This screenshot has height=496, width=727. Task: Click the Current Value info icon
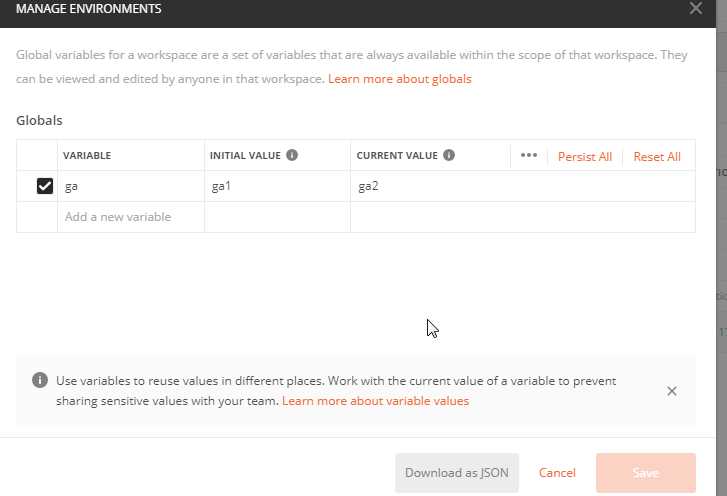point(449,156)
